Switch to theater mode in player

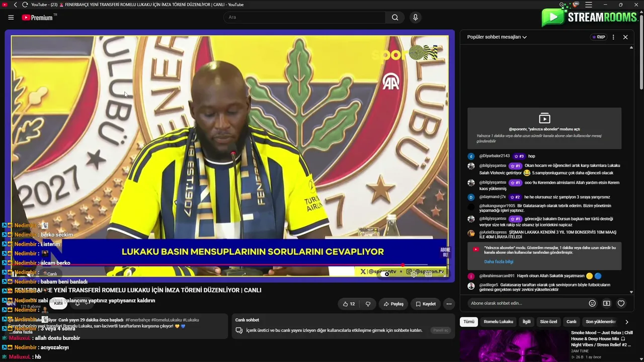(428, 274)
